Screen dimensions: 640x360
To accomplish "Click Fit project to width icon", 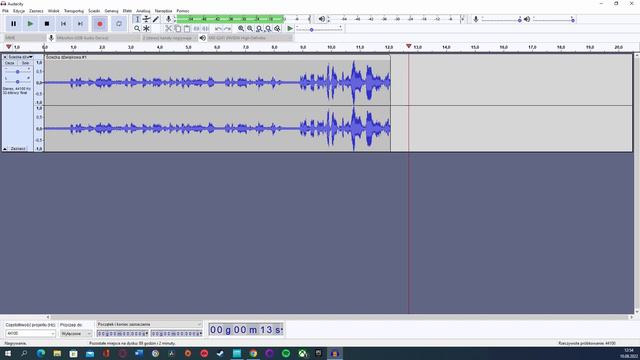I will tap(268, 29).
